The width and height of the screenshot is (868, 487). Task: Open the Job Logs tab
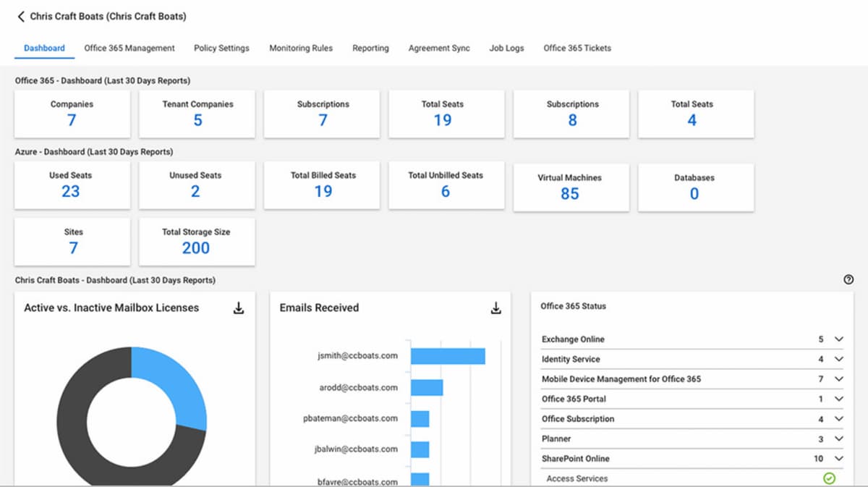point(506,48)
